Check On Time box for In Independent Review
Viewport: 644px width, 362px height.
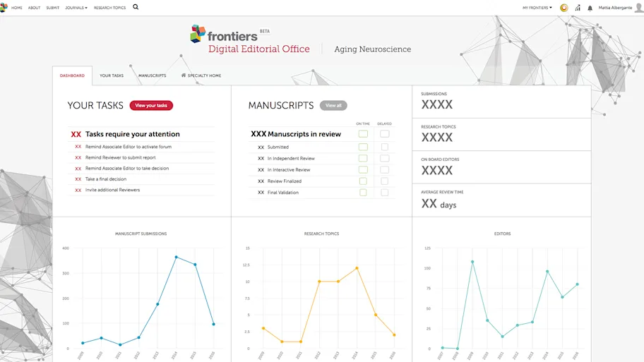[x=363, y=159]
